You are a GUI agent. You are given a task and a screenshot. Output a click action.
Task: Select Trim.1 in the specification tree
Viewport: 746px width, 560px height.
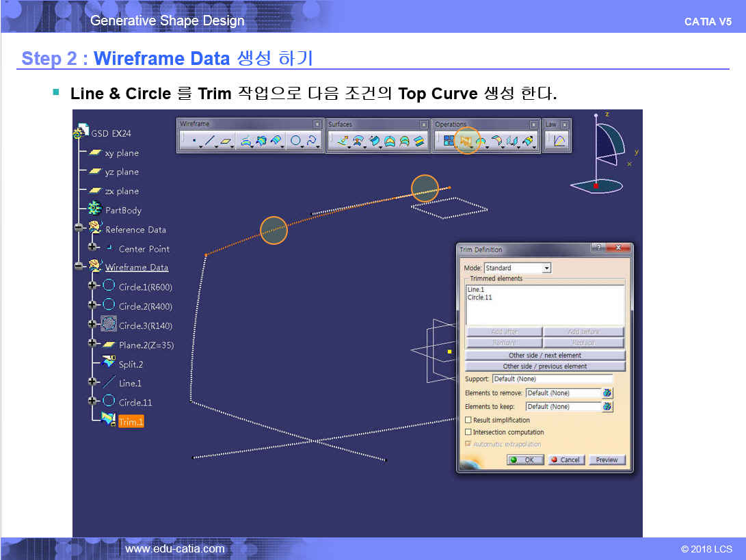pos(131,422)
